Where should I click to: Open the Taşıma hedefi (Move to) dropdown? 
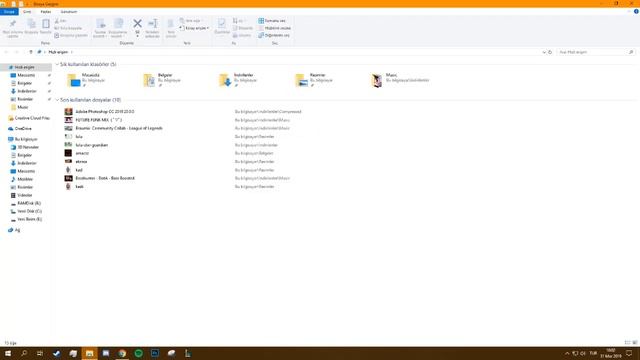[x=100, y=34]
